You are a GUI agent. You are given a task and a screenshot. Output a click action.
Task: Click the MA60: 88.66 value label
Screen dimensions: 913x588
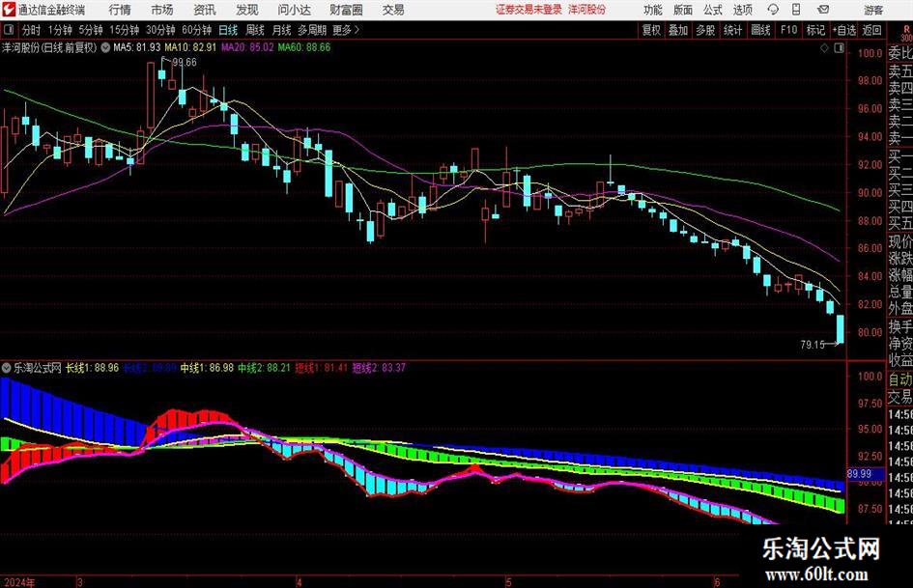click(304, 47)
